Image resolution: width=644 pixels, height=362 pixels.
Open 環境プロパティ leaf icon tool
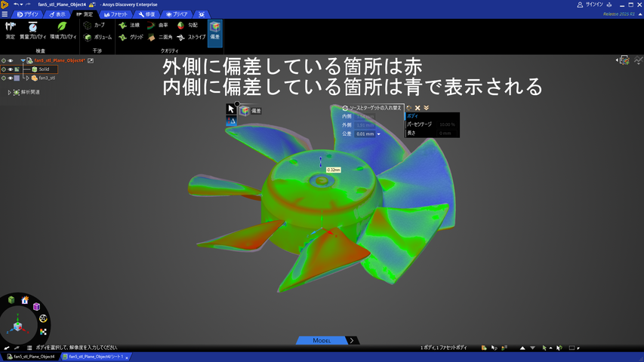[x=63, y=30]
